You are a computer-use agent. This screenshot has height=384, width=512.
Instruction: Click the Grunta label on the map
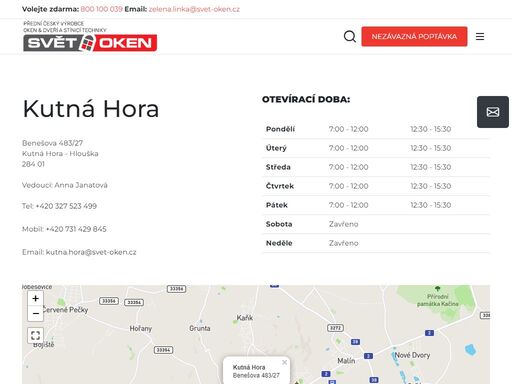200,328
